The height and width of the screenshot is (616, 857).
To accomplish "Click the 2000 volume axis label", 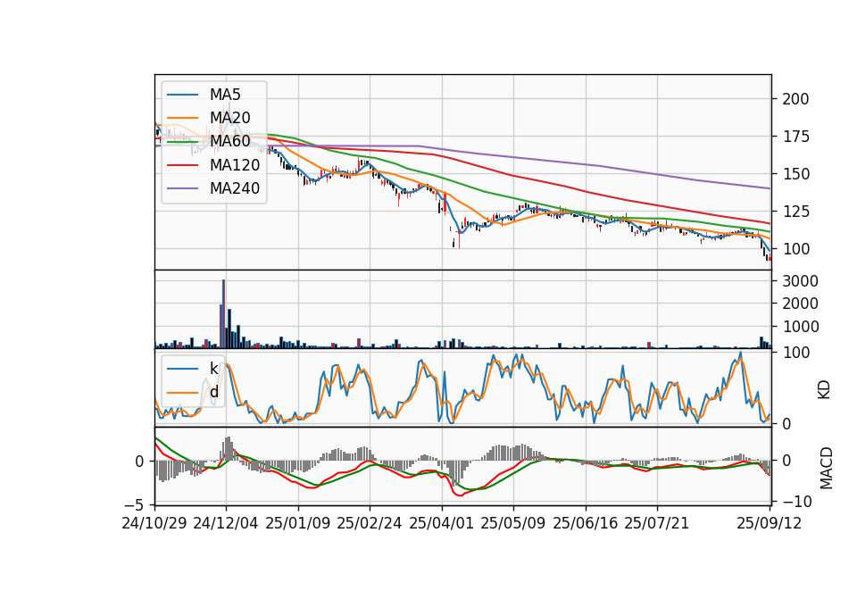I will (x=800, y=304).
